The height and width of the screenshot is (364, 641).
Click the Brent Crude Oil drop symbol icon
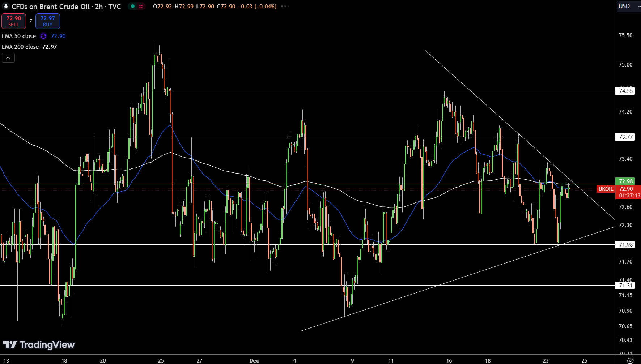[6, 6]
